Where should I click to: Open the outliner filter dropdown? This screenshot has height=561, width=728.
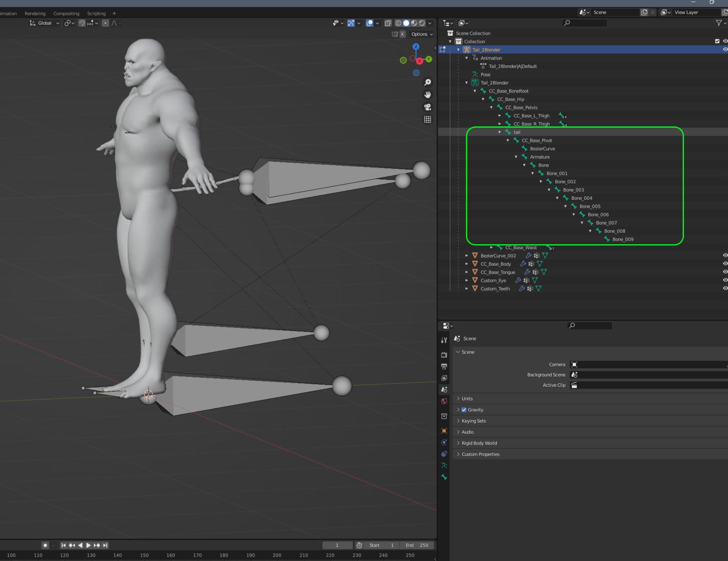coord(721,23)
